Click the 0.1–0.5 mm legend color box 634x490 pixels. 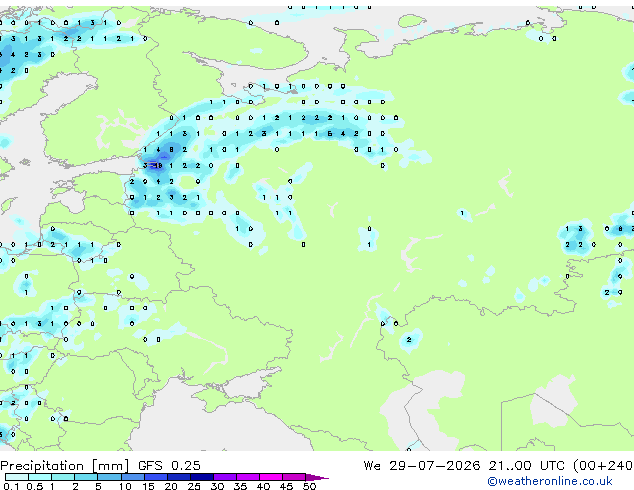point(17,477)
